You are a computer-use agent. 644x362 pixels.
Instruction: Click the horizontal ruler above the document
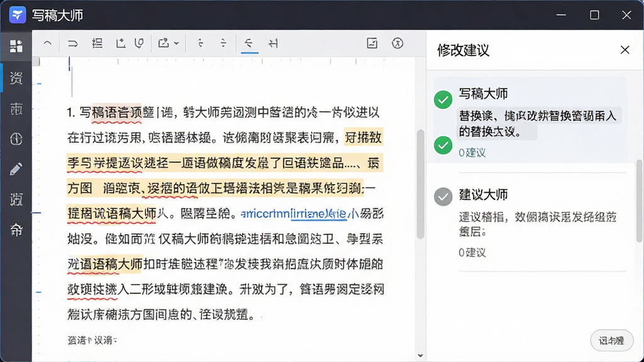click(x=224, y=62)
